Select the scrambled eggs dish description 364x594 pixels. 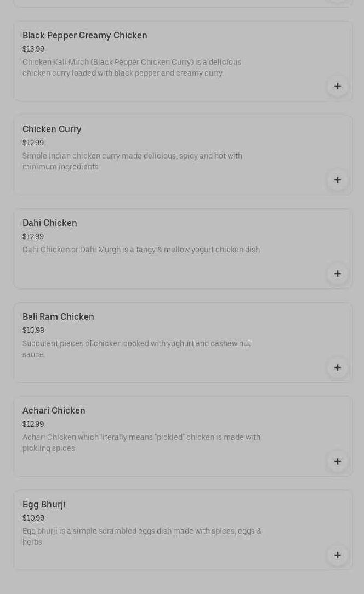tap(142, 536)
